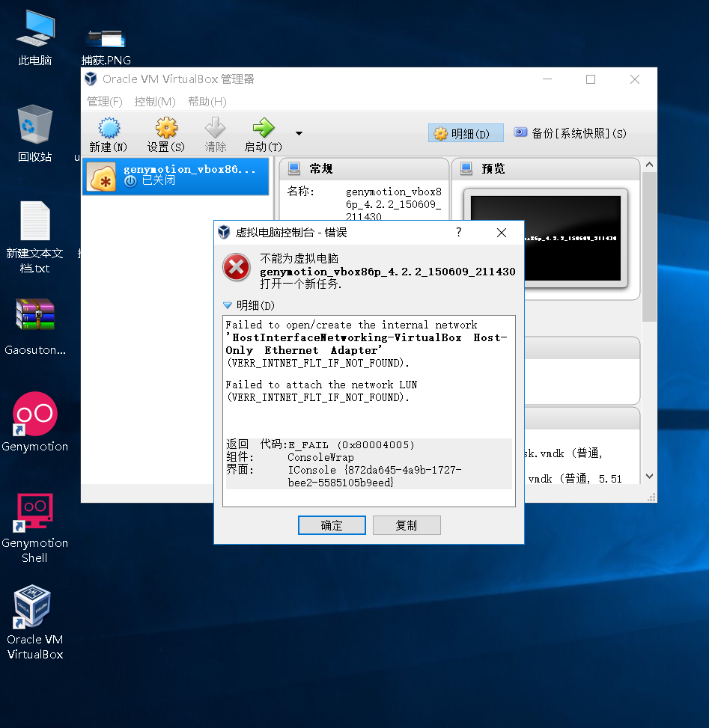Viewport: 709px width, 728px height.
Task: Minimize the VirtualBox manager window
Action: [547, 79]
